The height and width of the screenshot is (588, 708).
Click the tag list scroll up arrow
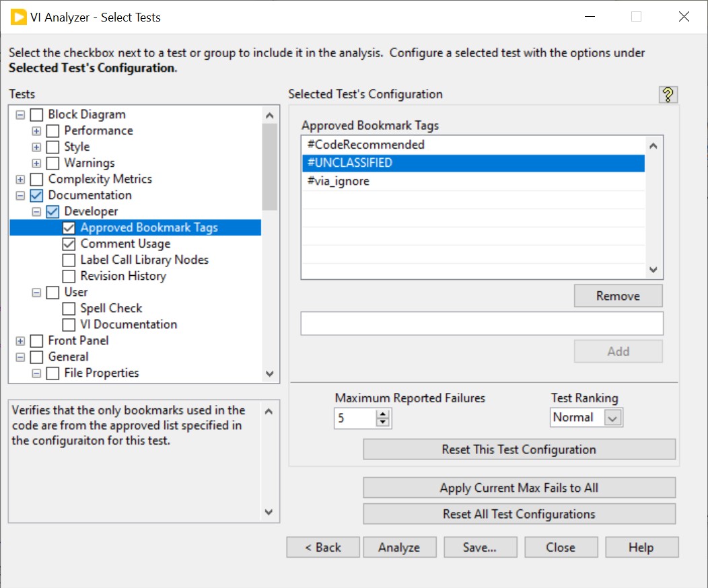click(x=653, y=146)
